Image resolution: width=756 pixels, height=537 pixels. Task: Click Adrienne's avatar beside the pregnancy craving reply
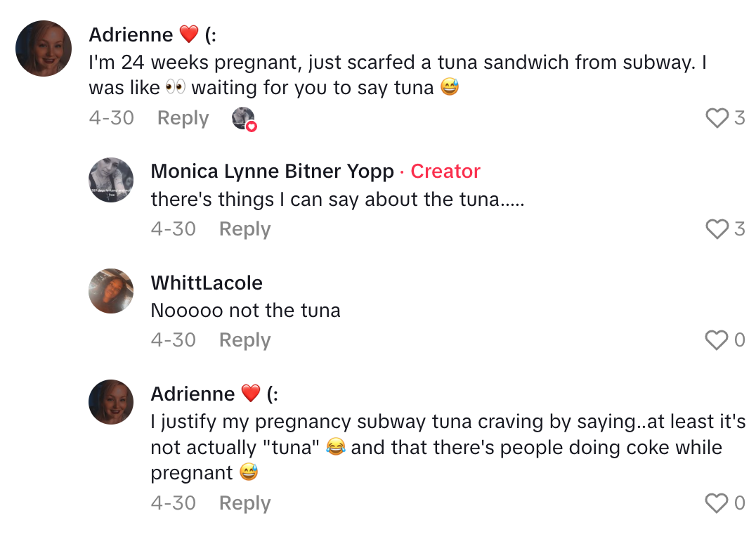(x=111, y=402)
